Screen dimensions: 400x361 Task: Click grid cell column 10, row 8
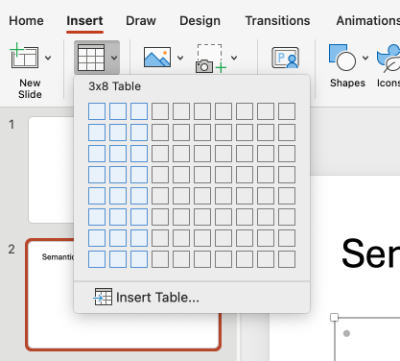287,259
